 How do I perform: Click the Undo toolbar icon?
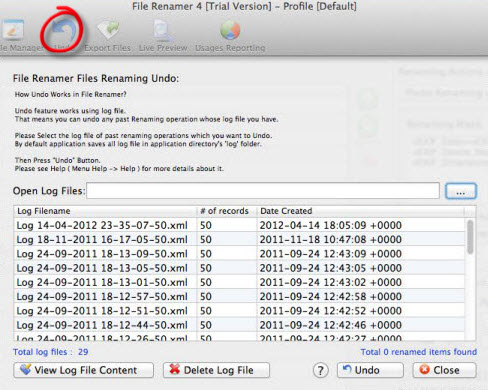point(64,30)
